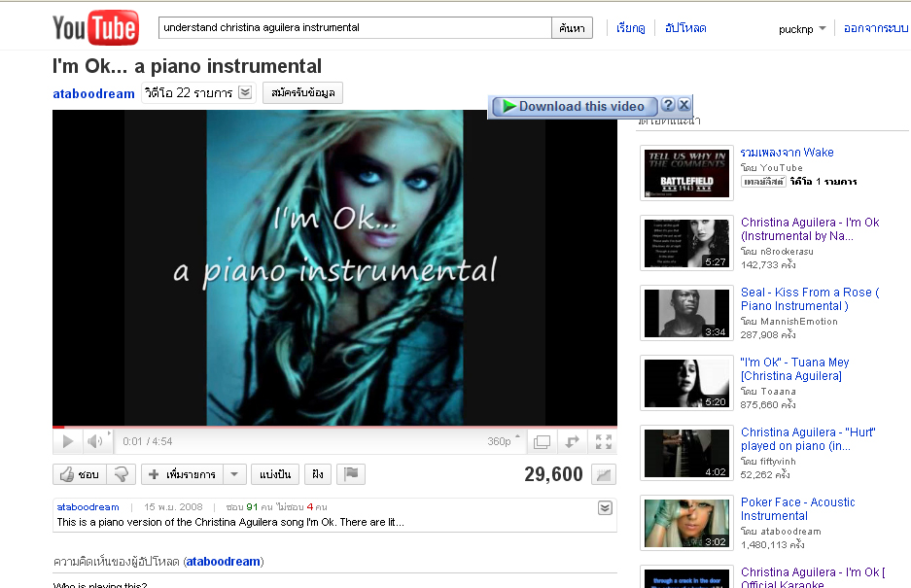This screenshot has width=911, height=588.
Task: Click the ชอบ like button
Action: click(80, 474)
